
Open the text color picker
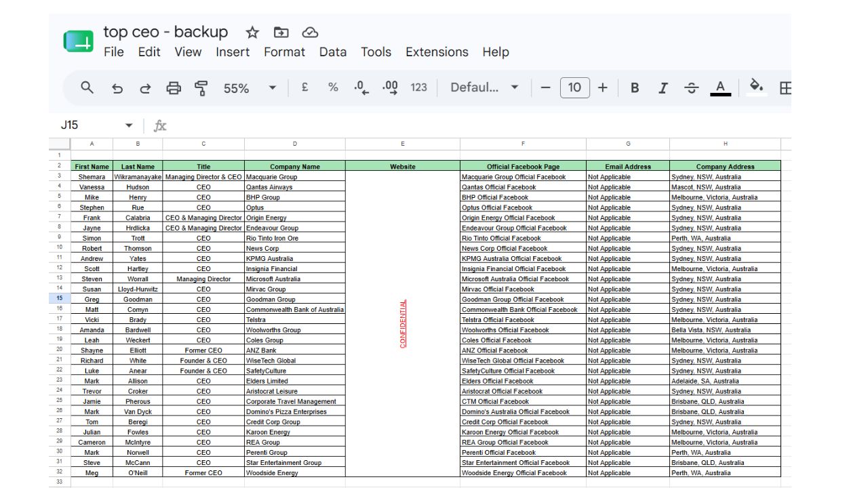click(x=720, y=88)
